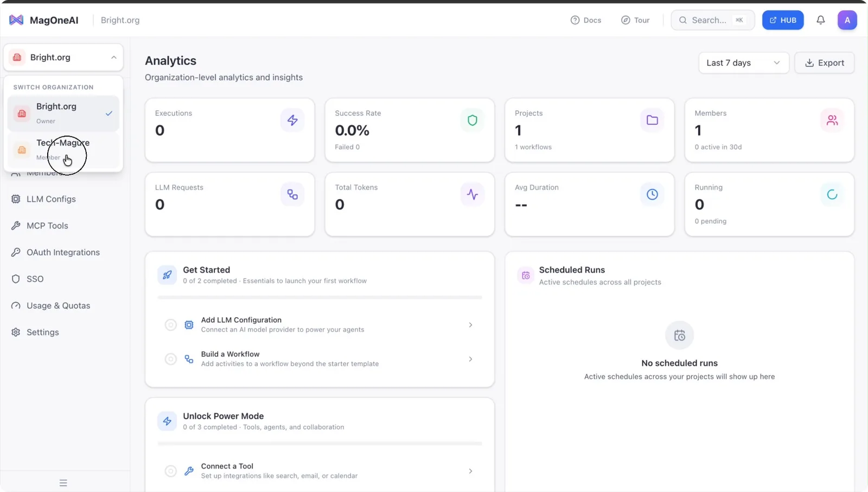
Task: Click the Scheduled Runs calendar icon
Action: point(526,275)
